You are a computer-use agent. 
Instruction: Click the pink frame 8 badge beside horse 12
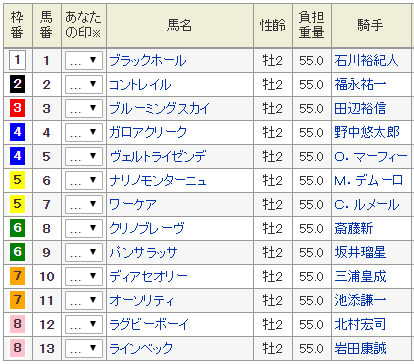(x=17, y=324)
